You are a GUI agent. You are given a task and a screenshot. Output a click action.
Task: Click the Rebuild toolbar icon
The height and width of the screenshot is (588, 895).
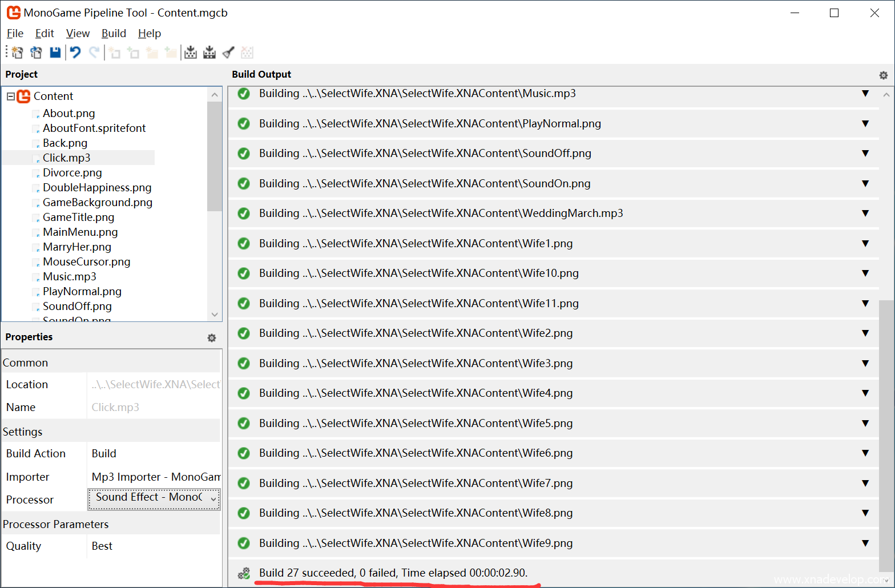click(x=209, y=53)
